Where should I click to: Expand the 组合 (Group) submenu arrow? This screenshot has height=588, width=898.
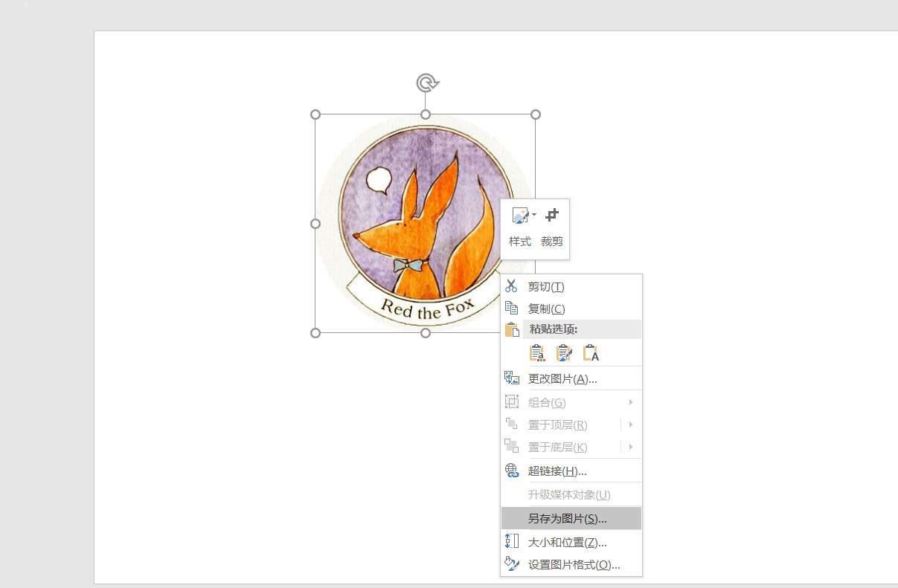(631, 402)
